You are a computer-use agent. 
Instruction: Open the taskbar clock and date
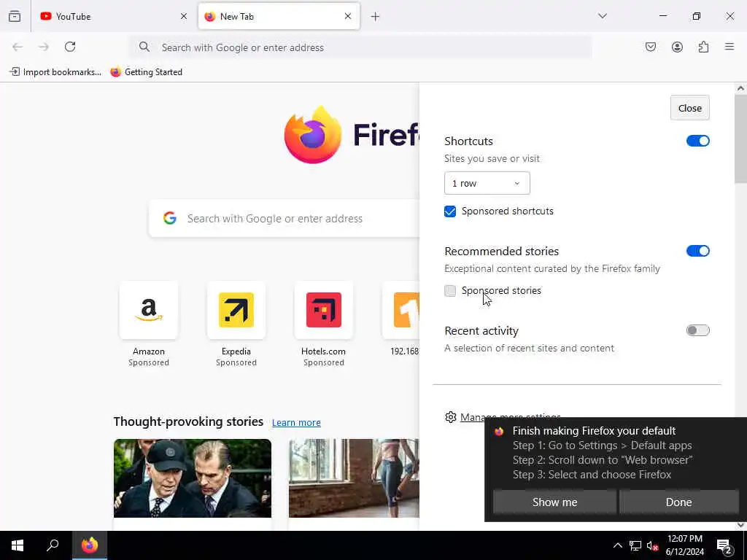684,545
